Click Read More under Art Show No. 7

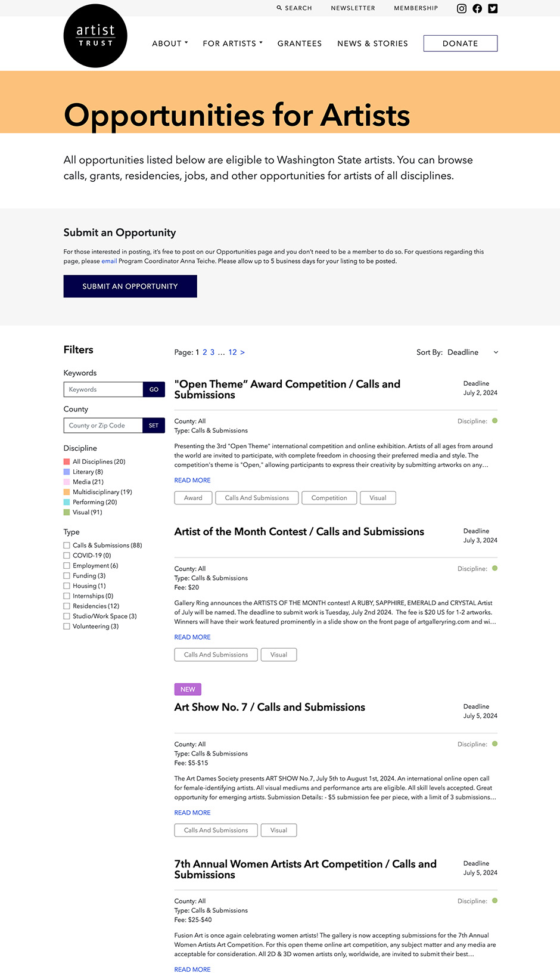click(x=192, y=813)
